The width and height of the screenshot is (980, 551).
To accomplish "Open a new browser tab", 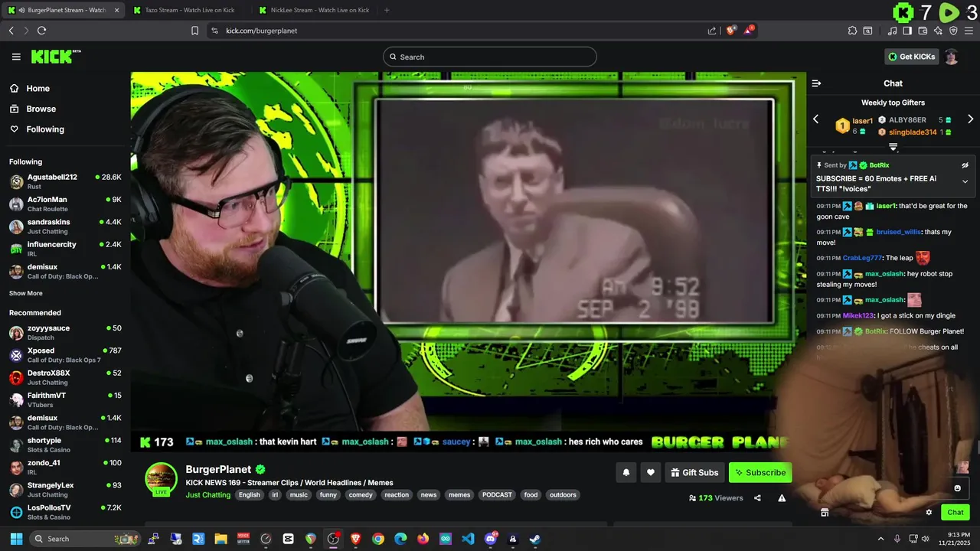I will (387, 10).
